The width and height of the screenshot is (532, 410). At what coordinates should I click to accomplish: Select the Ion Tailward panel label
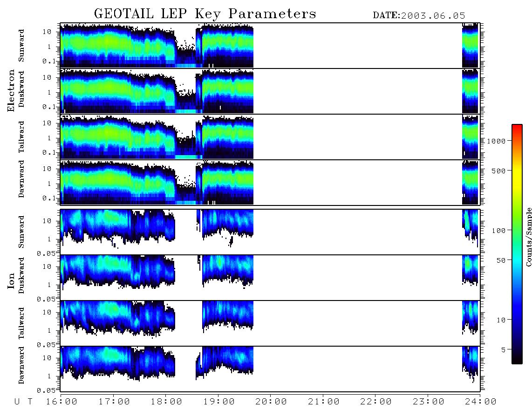point(21,323)
